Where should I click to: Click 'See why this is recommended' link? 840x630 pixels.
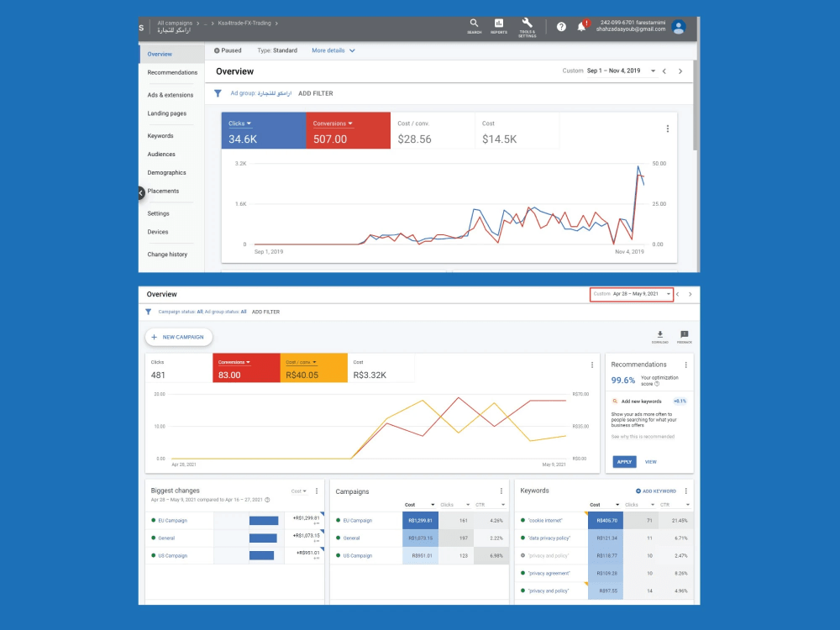click(x=643, y=437)
